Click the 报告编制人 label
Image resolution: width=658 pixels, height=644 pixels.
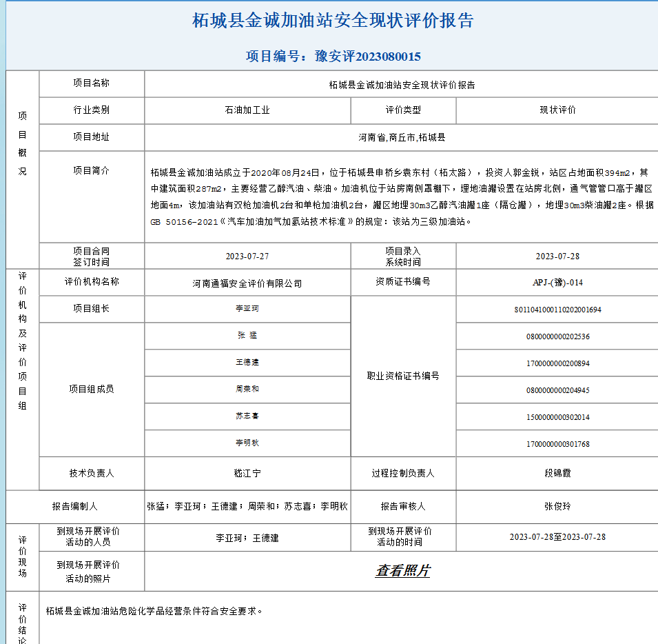click(x=74, y=506)
